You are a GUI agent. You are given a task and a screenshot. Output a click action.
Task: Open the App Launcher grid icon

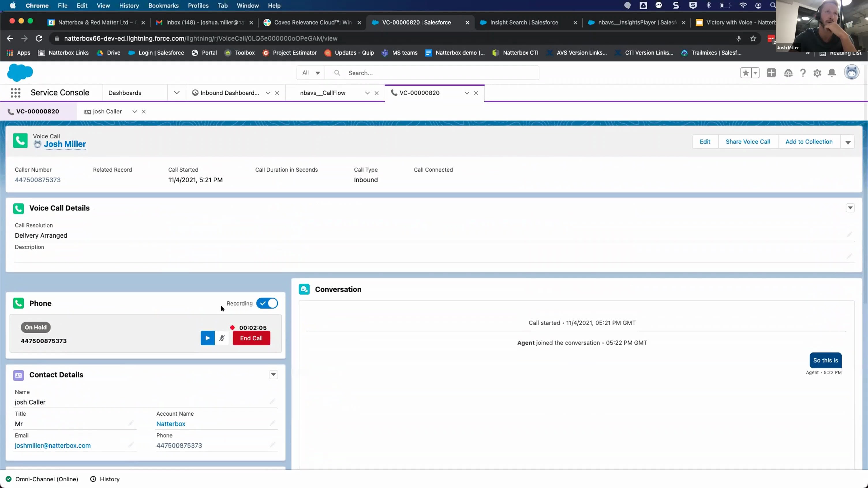pyautogui.click(x=16, y=93)
